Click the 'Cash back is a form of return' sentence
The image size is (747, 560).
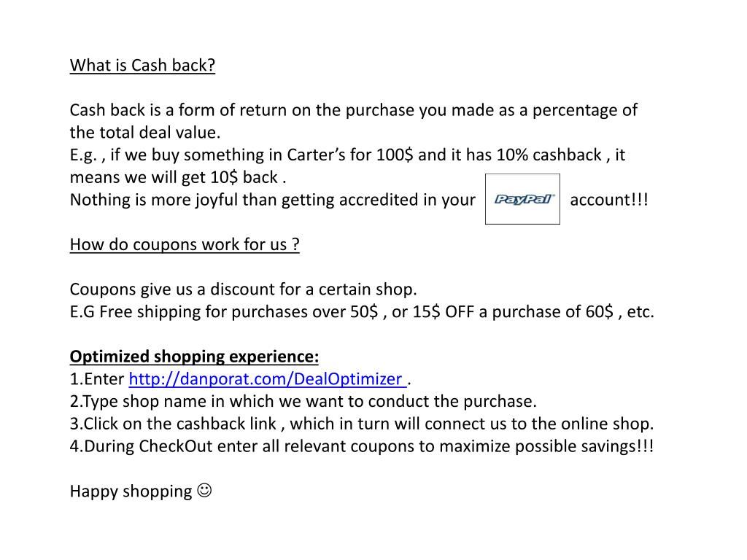353,110
